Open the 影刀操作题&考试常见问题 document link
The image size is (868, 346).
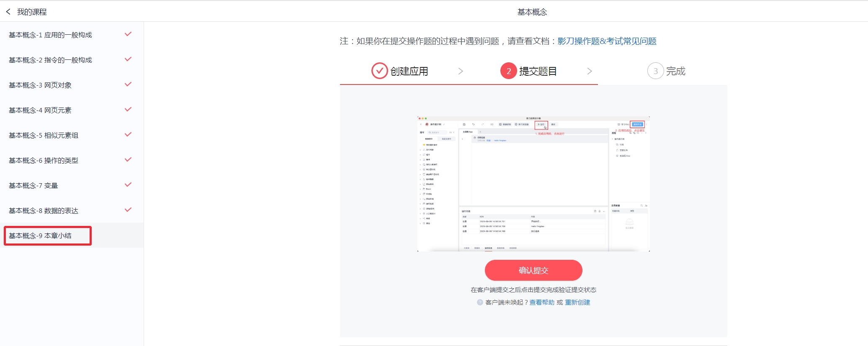pos(607,41)
